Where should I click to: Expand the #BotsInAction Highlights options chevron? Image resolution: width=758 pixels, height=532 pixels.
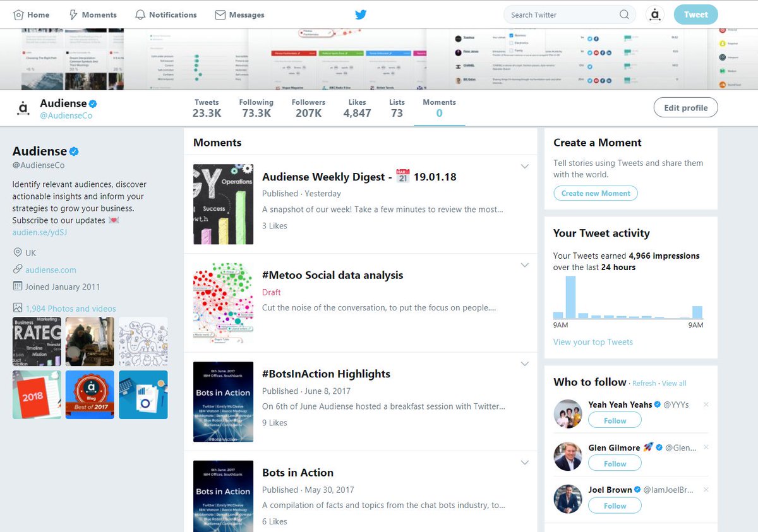point(524,364)
